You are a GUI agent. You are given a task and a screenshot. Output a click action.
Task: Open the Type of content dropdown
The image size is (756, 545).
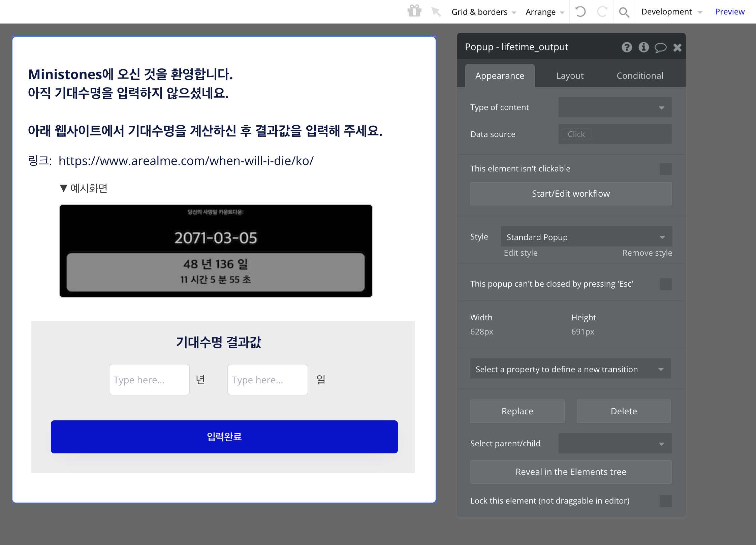click(615, 107)
